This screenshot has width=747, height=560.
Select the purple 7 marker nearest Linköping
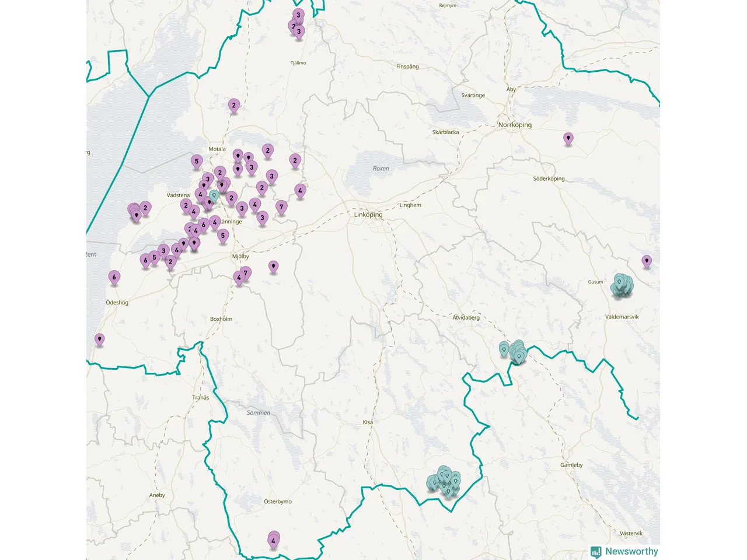[281, 207]
